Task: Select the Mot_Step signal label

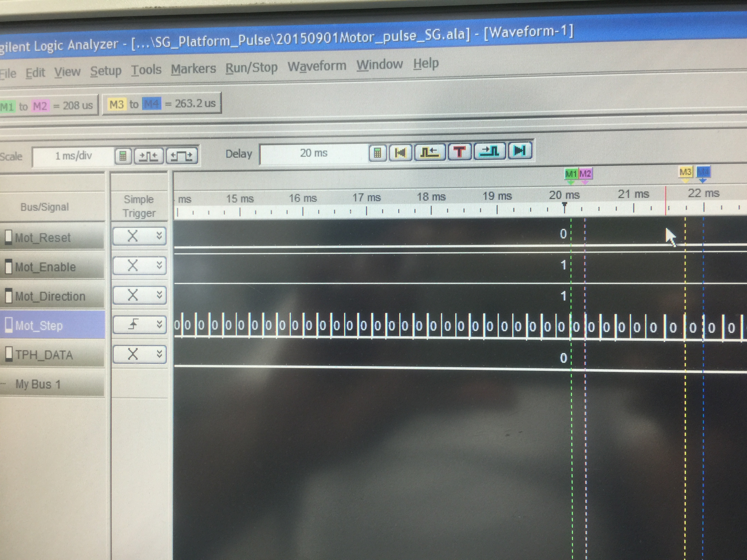Action: (39, 326)
